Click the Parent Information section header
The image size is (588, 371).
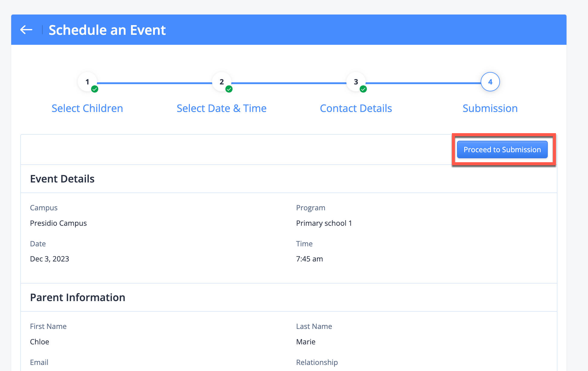pos(77,297)
